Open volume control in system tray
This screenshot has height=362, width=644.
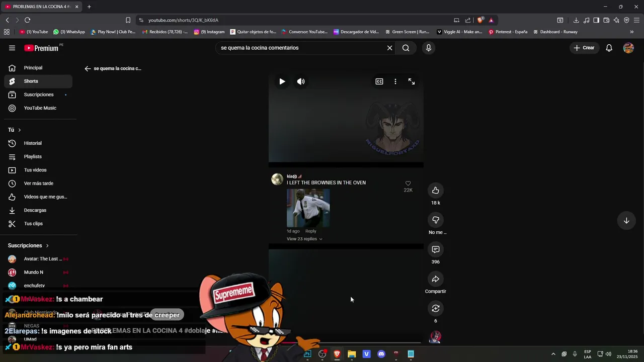click(608, 354)
